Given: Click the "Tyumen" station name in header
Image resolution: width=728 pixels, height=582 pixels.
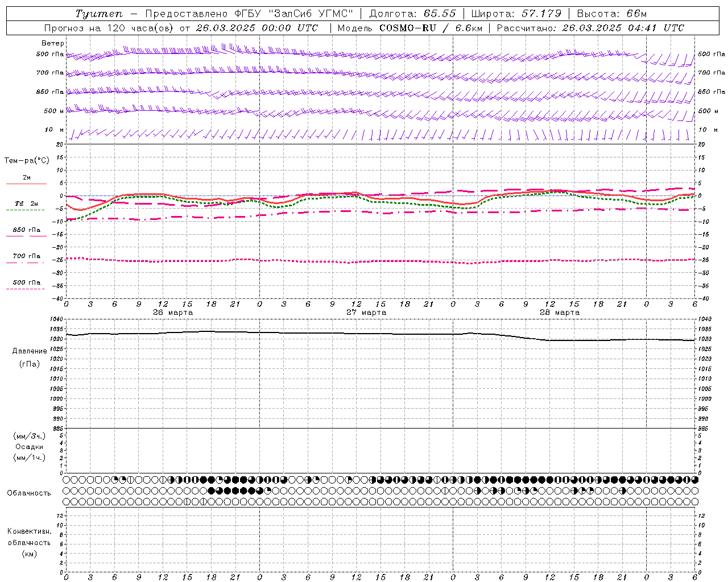Looking at the screenshot, I should point(98,14).
